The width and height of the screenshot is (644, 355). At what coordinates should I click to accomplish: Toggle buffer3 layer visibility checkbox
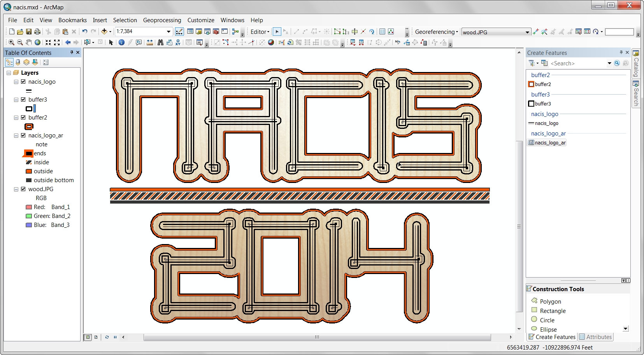(x=23, y=100)
